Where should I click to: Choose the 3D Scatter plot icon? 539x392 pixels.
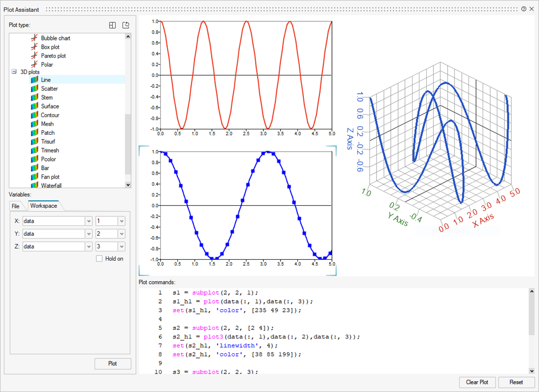(34, 89)
